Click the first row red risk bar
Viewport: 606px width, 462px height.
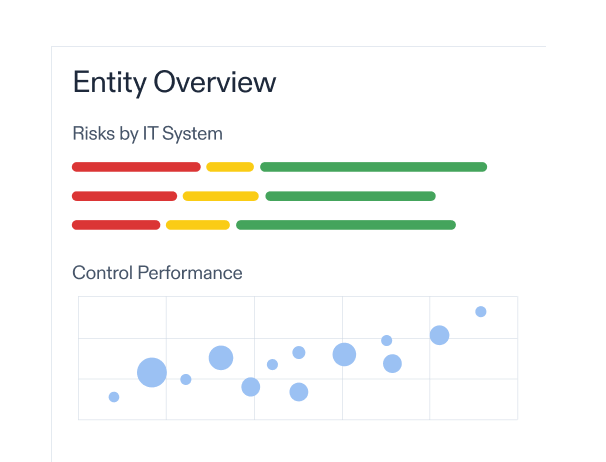tap(136, 167)
